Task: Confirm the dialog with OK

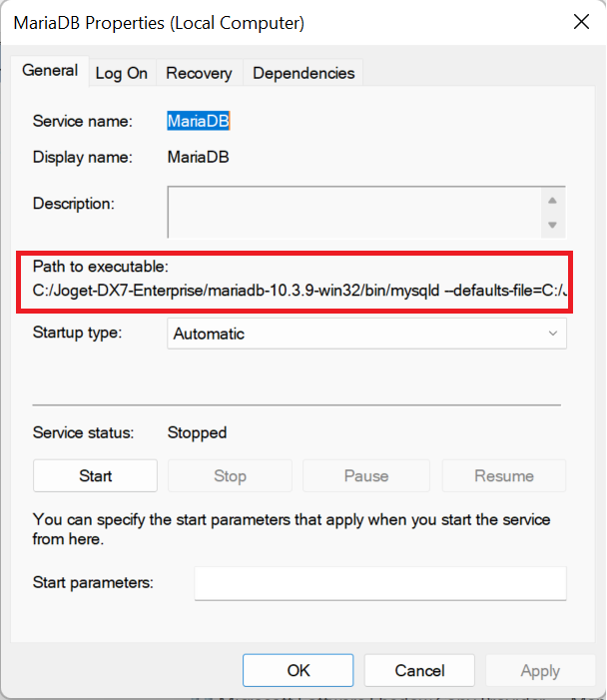Action: (x=298, y=670)
